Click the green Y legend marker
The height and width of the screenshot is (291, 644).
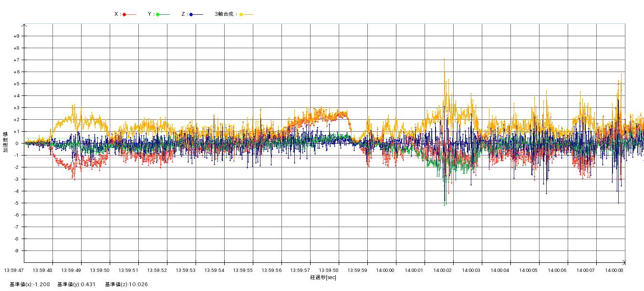pyautogui.click(x=158, y=14)
